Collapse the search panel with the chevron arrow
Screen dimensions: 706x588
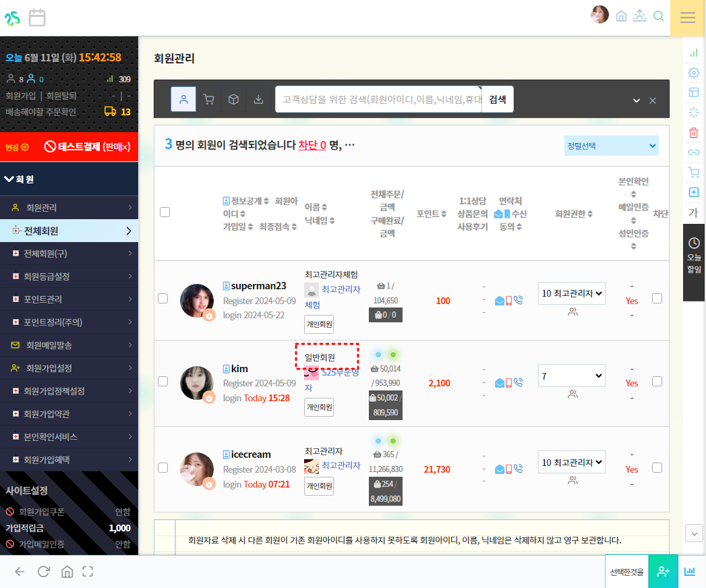[x=636, y=100]
